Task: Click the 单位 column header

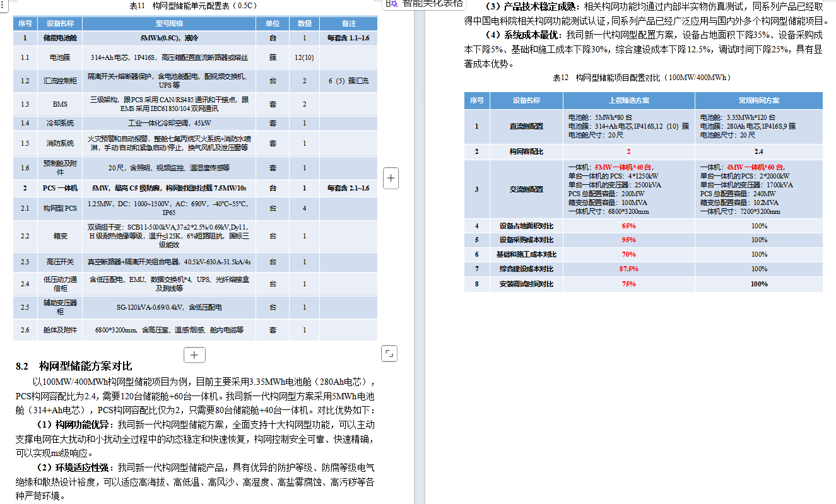Action: (x=273, y=23)
